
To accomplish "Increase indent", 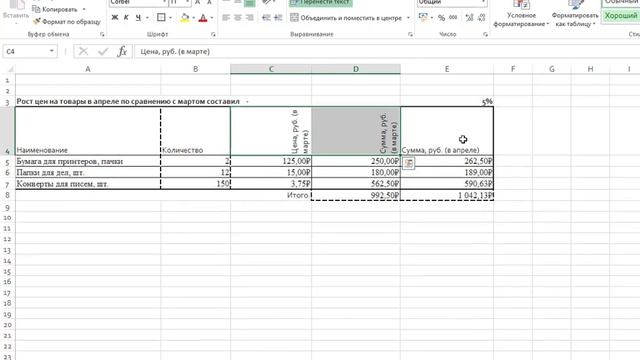I will [x=278, y=18].
